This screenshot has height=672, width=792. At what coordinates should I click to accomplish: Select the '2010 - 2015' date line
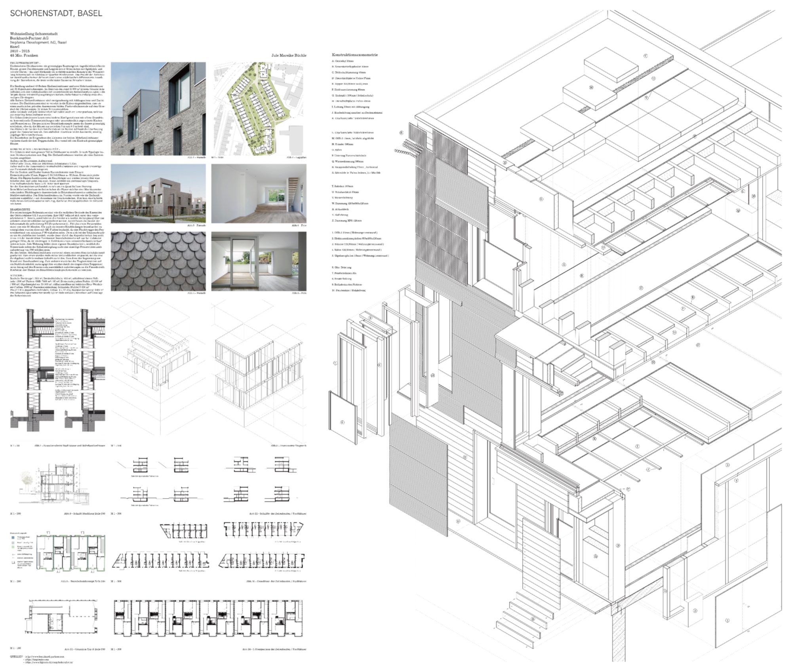click(x=19, y=51)
